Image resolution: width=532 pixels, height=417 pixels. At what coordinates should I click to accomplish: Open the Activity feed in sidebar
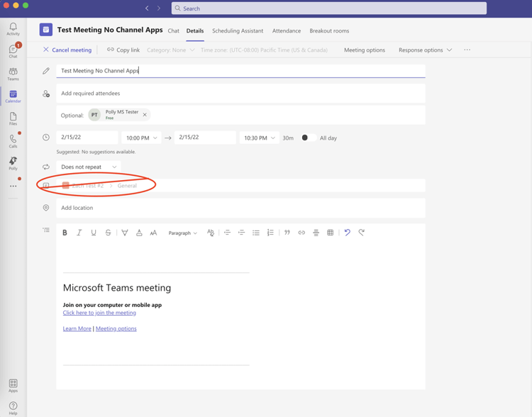coord(13,28)
